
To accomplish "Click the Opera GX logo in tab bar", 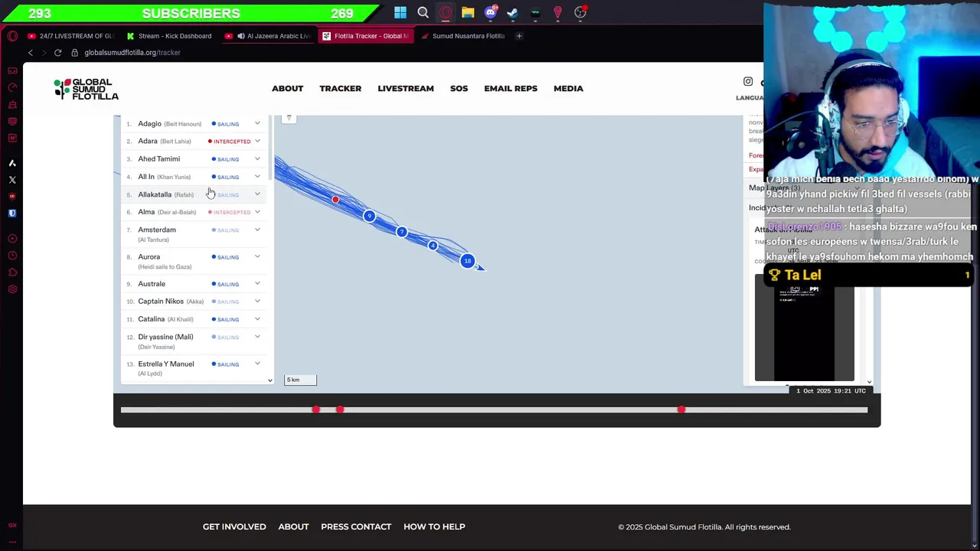I will 12,36.
